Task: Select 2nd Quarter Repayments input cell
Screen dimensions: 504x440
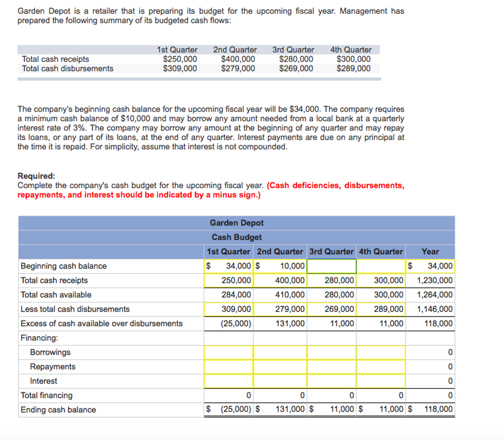Action: (x=280, y=367)
